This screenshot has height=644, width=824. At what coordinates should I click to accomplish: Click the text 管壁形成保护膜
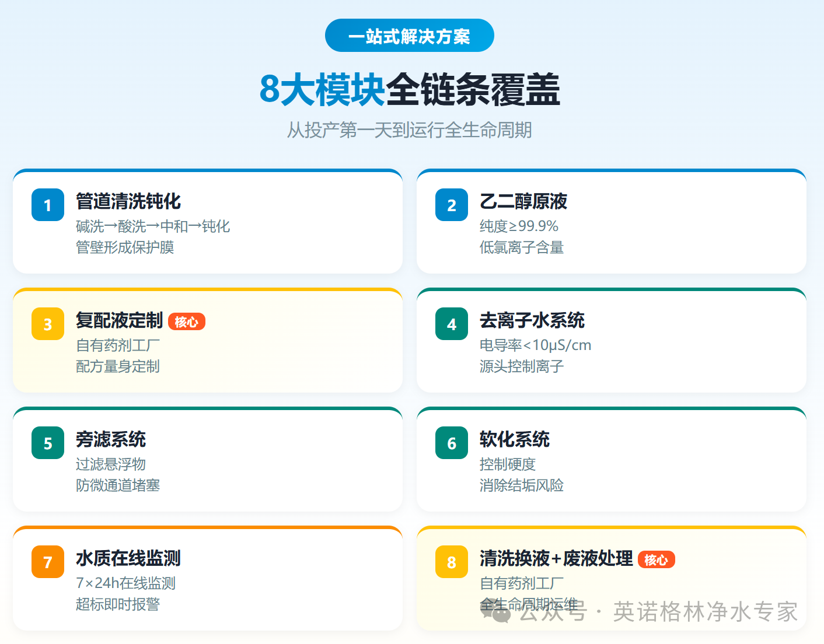click(125, 247)
